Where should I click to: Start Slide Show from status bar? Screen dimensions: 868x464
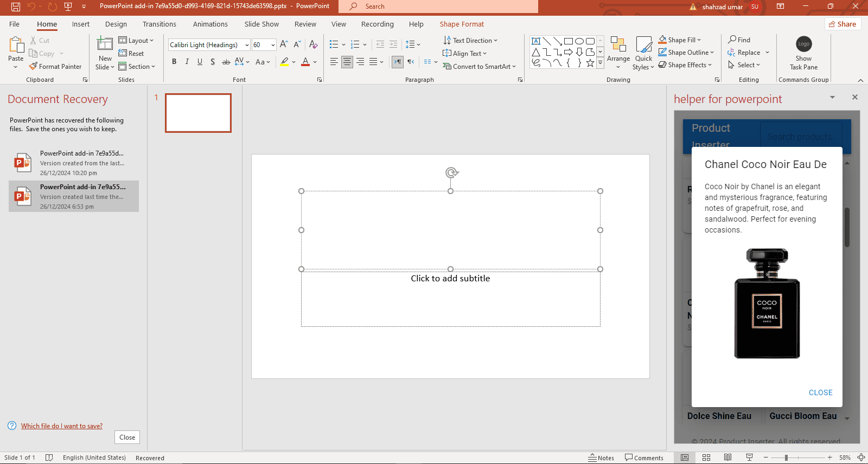click(749, 457)
